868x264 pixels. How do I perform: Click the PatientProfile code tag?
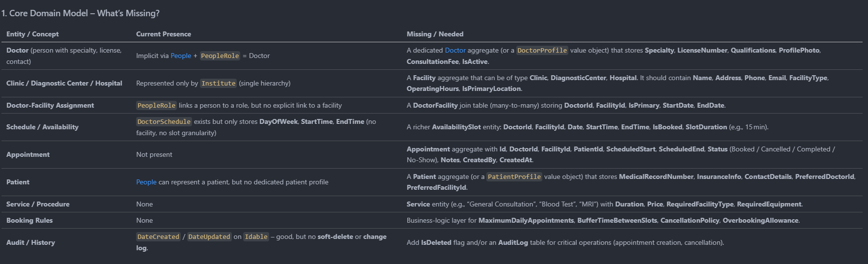pos(514,177)
